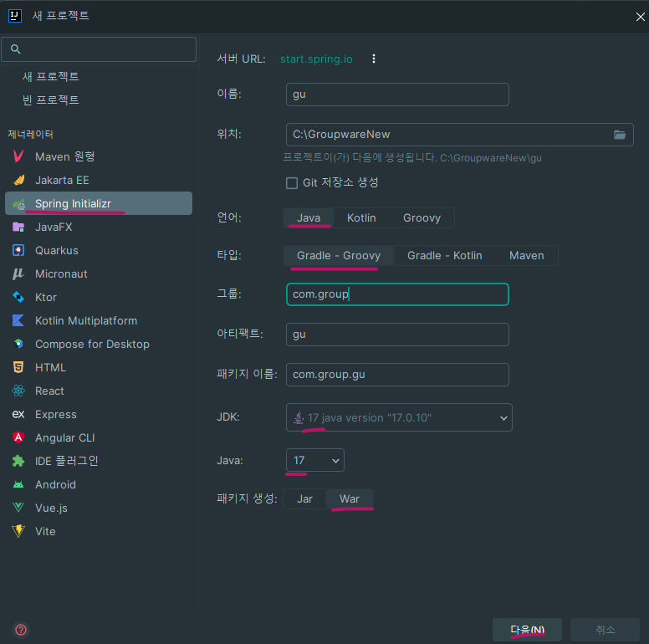649x644 pixels.
Task: Choose Gradle - Groovy build type
Action: coord(339,255)
